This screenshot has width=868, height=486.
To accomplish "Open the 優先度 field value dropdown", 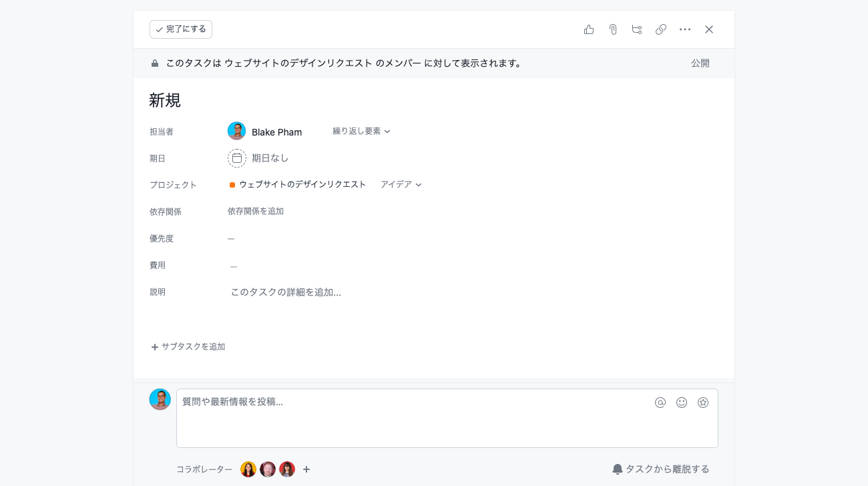I will [231, 238].
